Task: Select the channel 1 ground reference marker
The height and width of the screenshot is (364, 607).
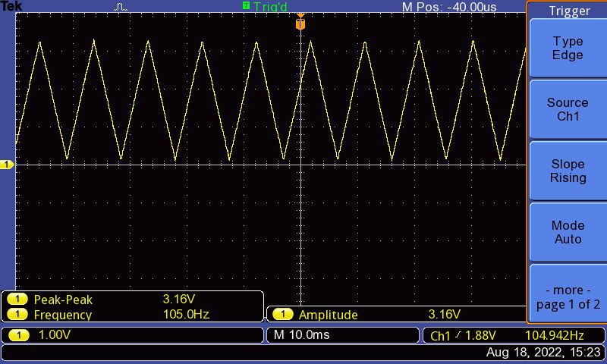Action: click(7, 165)
